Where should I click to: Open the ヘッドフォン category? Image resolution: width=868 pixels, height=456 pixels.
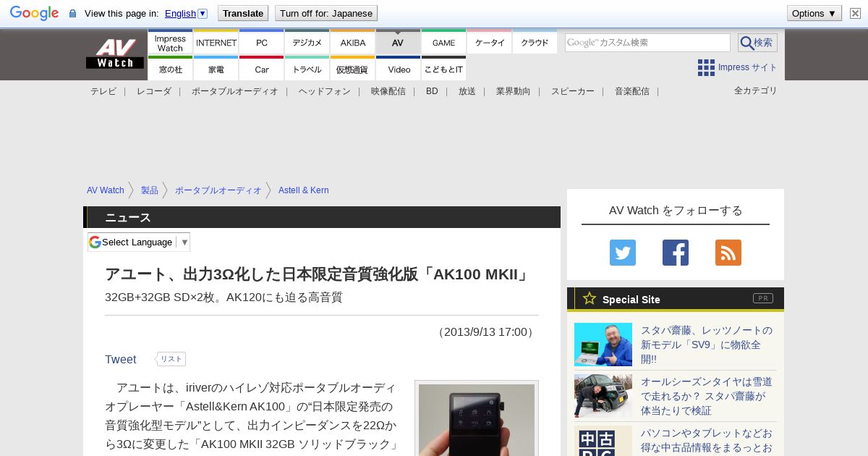325,91
